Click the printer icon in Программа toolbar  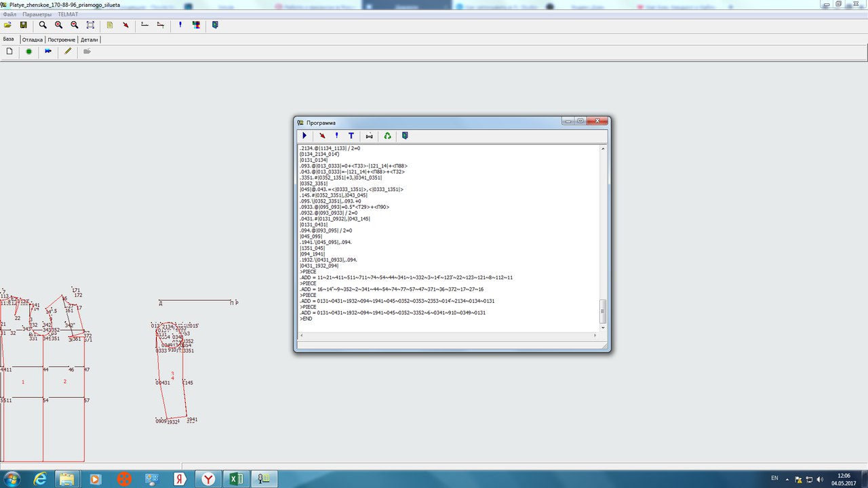370,136
